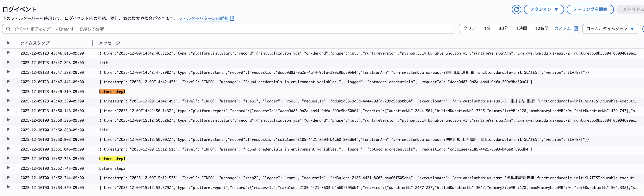Expand all rows using header triangle

coord(8,43)
